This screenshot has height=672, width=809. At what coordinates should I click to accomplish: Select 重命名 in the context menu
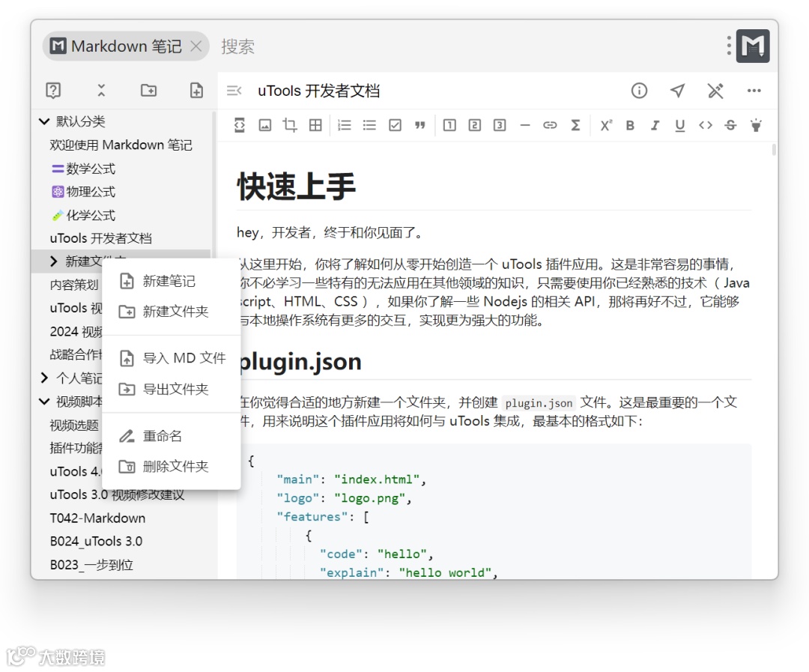(172, 435)
